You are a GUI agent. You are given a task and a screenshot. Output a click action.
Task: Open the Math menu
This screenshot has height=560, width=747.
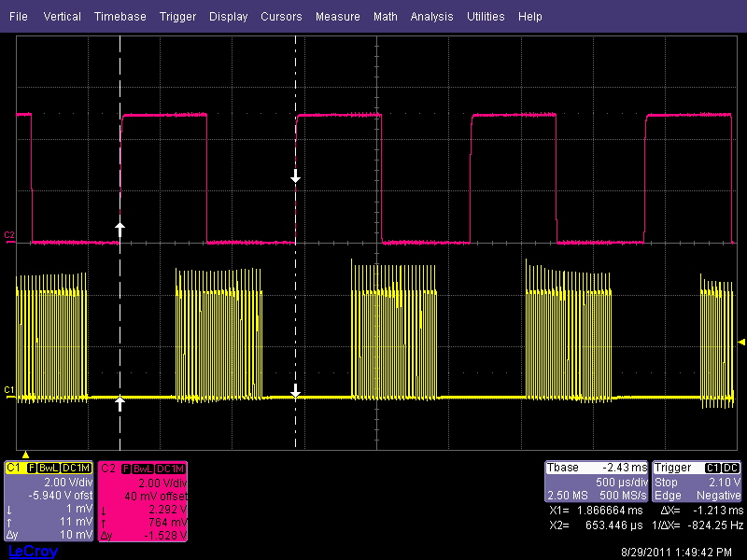pyautogui.click(x=385, y=16)
